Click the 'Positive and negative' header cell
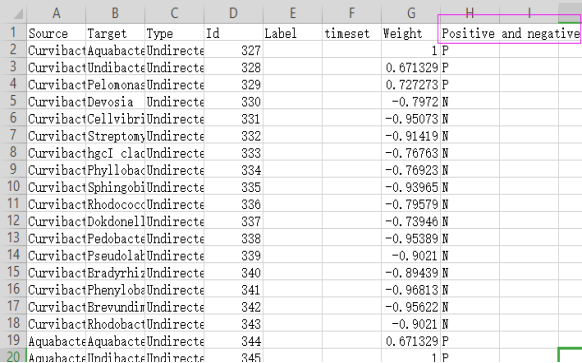This screenshot has width=582, height=363. pos(510,33)
